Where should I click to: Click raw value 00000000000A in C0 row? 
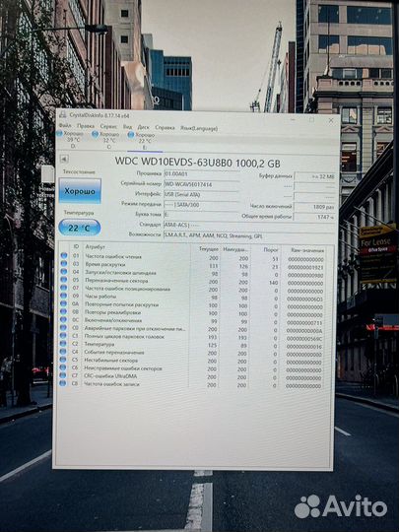pos(304,330)
